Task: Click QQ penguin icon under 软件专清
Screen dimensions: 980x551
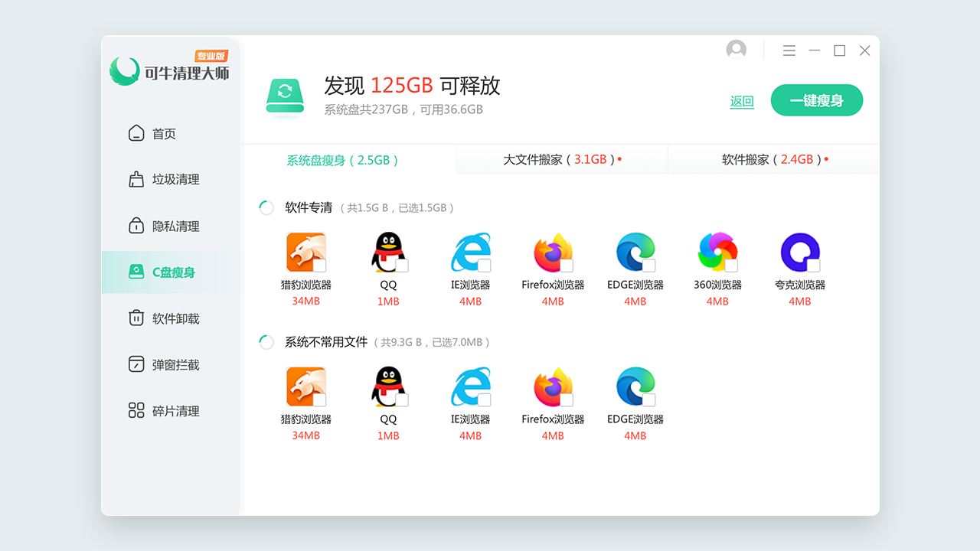Action: [388, 253]
